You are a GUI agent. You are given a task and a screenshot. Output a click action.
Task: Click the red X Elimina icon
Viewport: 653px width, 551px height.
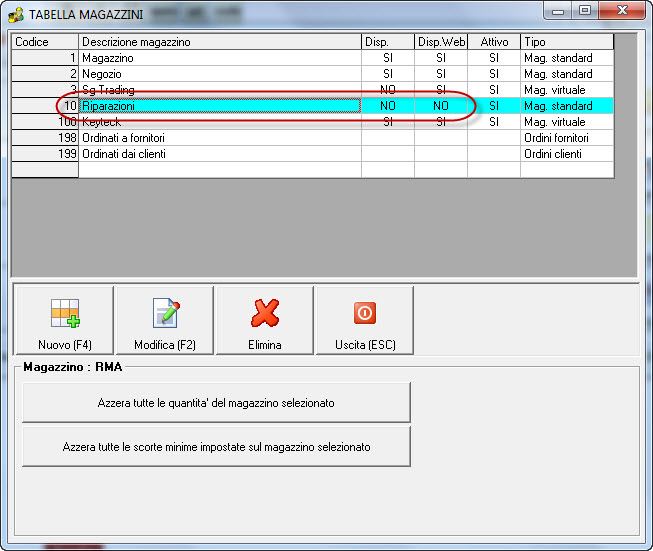coord(265,313)
